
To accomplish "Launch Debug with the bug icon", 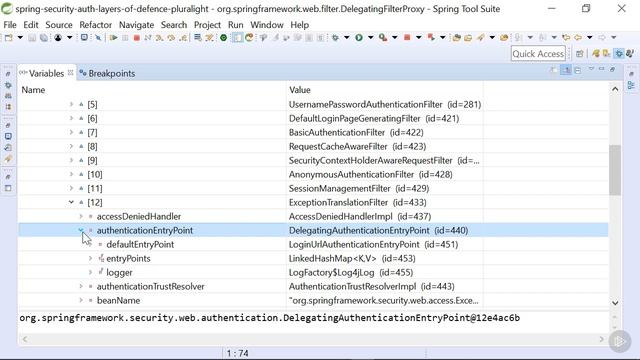I will tap(335, 38).
